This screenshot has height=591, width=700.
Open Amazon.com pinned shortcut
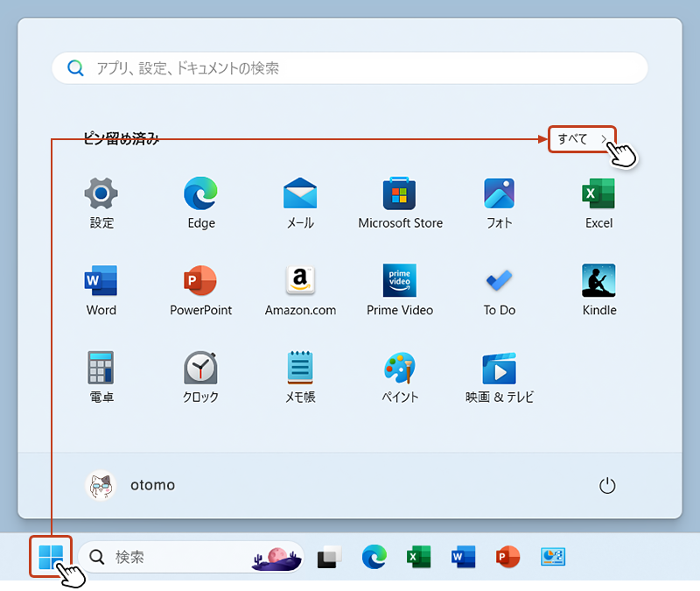click(x=300, y=291)
